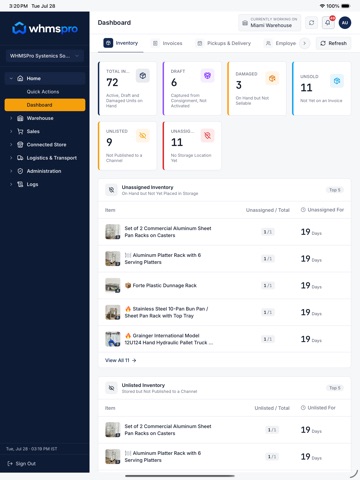Open the WHMSPro Systenics organization dropdown

[x=45, y=56]
